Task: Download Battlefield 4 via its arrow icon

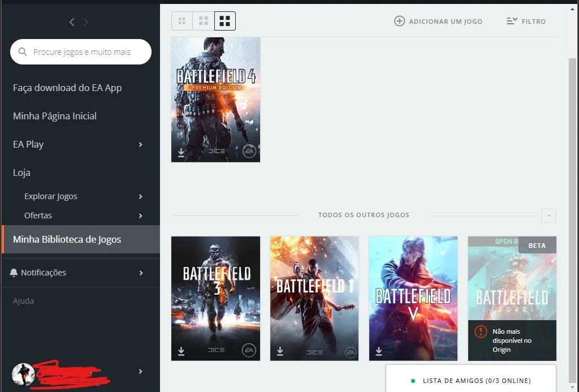Action: click(181, 153)
